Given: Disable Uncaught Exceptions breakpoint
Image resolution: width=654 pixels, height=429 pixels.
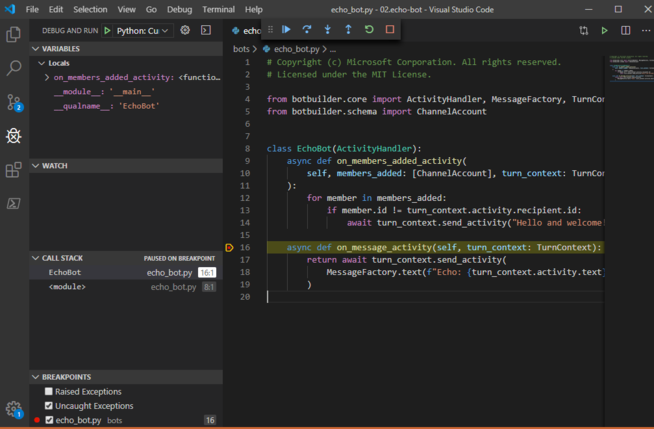Looking at the screenshot, I should 49,406.
